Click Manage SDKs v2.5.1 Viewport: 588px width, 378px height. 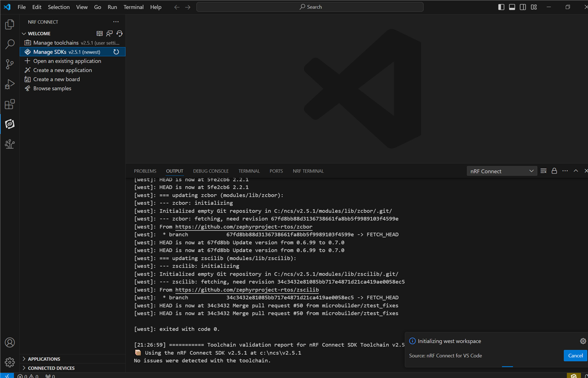(73, 52)
